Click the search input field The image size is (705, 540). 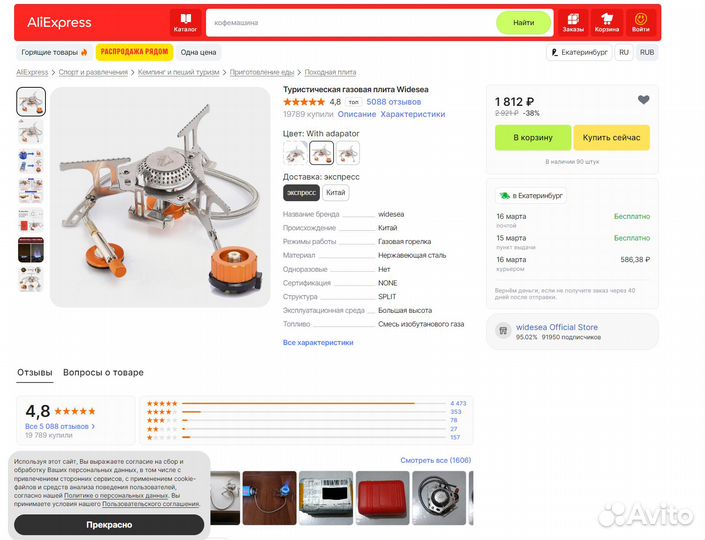(x=351, y=22)
